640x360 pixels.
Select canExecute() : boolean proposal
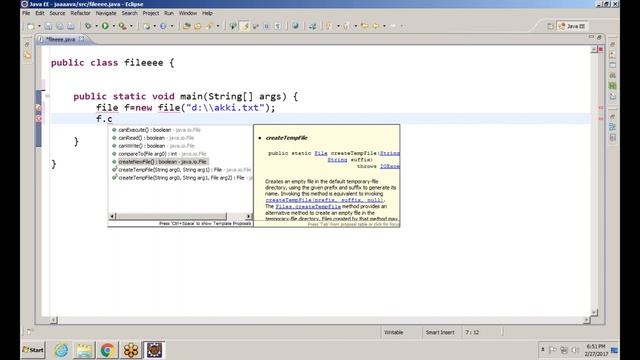[180, 130]
